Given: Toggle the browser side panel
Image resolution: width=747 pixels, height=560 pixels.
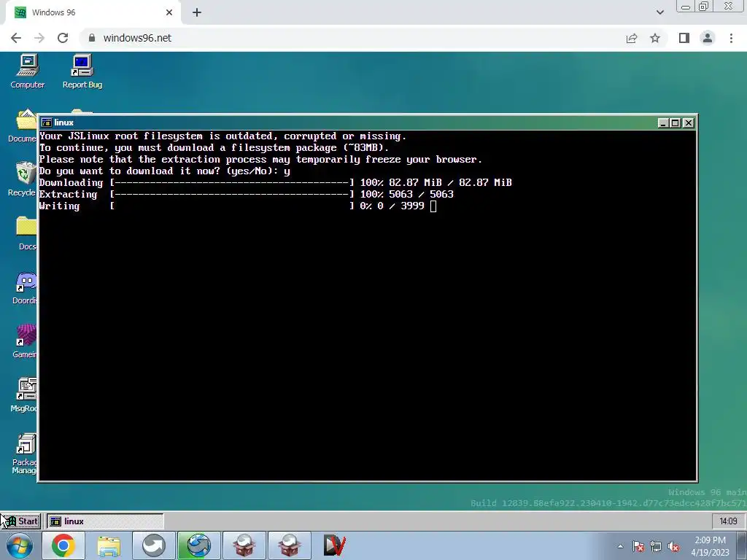Looking at the screenshot, I should coord(684,38).
